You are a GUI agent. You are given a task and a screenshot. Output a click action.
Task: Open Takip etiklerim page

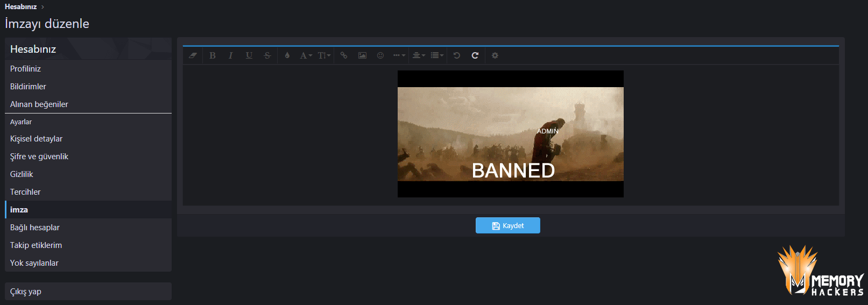point(88,245)
